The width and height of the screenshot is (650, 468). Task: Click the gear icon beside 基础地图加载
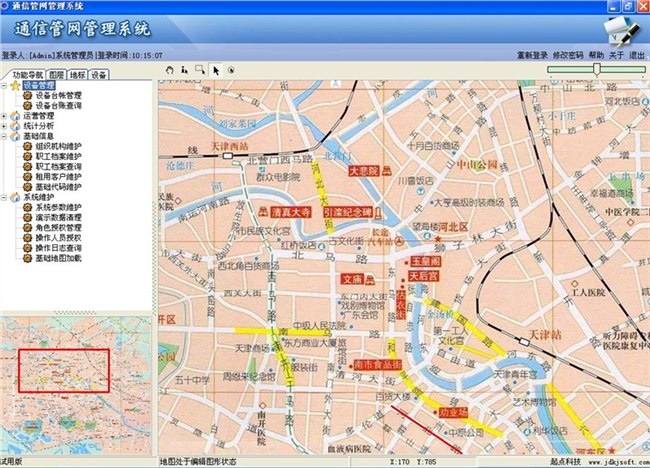pyautogui.click(x=28, y=257)
